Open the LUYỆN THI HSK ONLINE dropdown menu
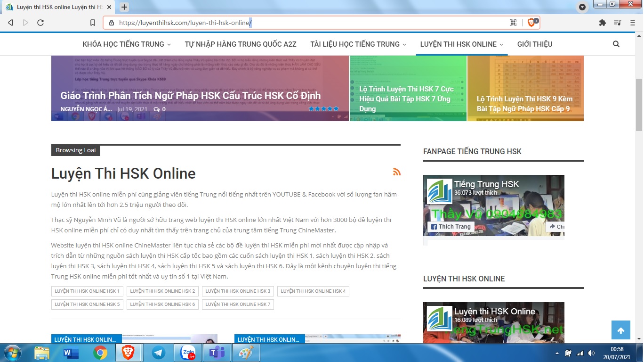Viewport: 644px width, 362px height. (461, 44)
